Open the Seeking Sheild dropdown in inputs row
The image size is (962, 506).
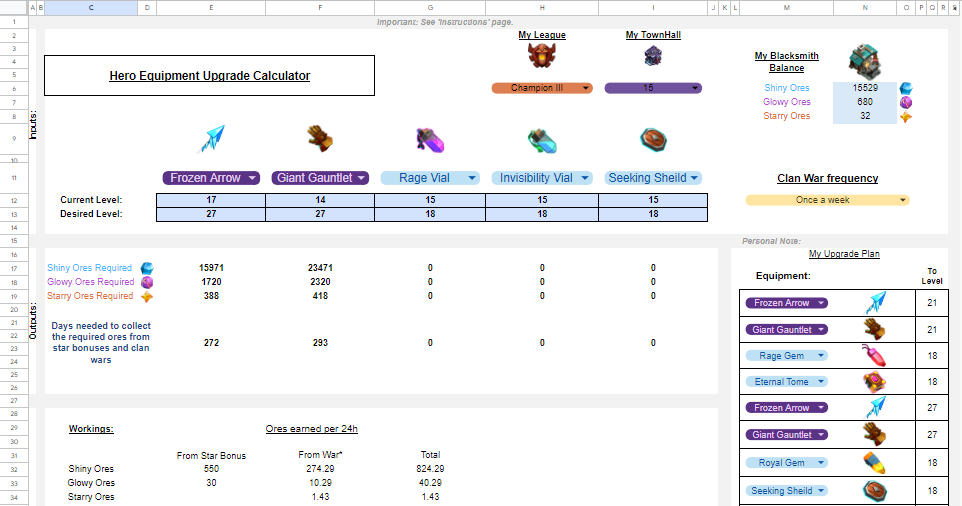pos(653,178)
